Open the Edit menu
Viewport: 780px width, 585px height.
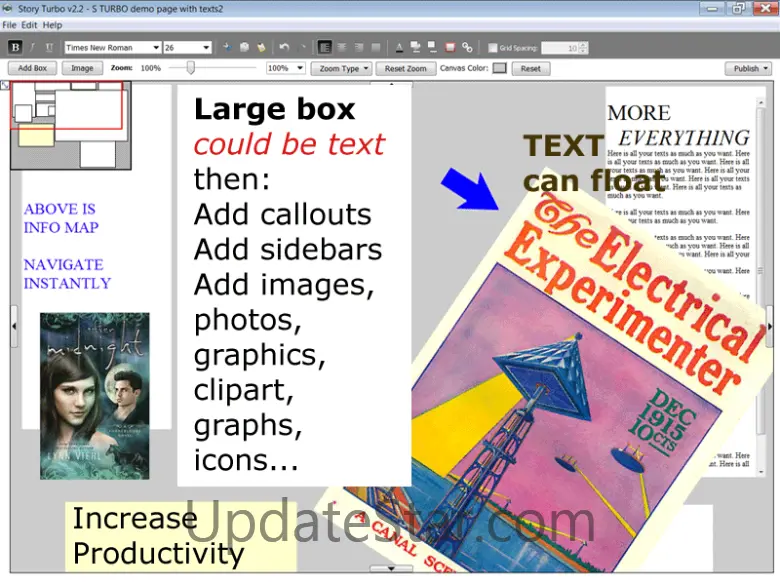[29, 25]
